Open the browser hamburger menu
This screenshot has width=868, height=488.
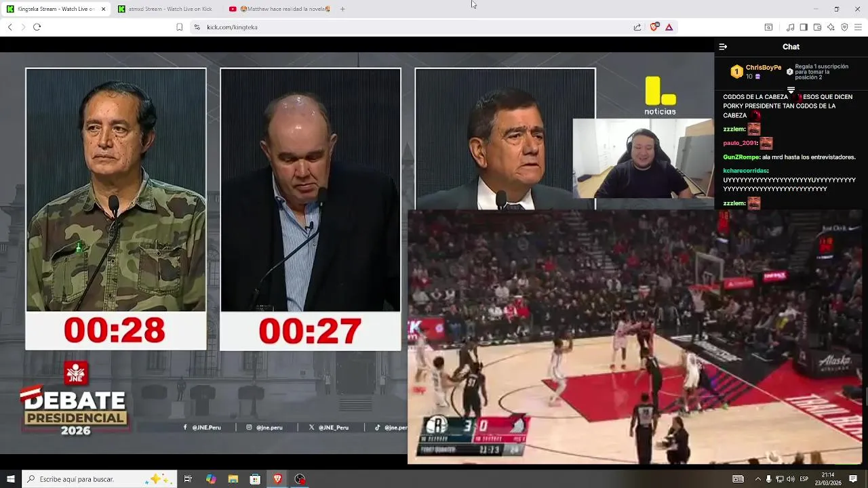(x=858, y=27)
